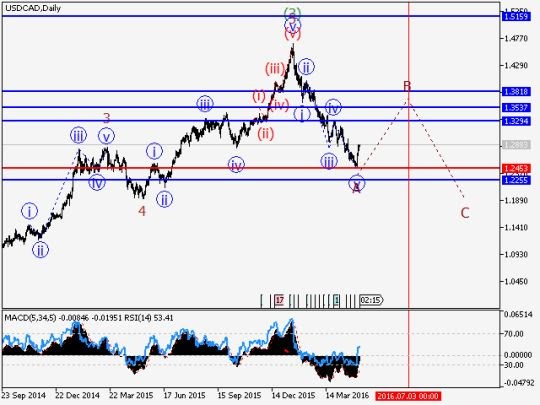This screenshot has height=405, width=540.
Task: Select the 1.2255 blue price tag
Action: point(516,180)
